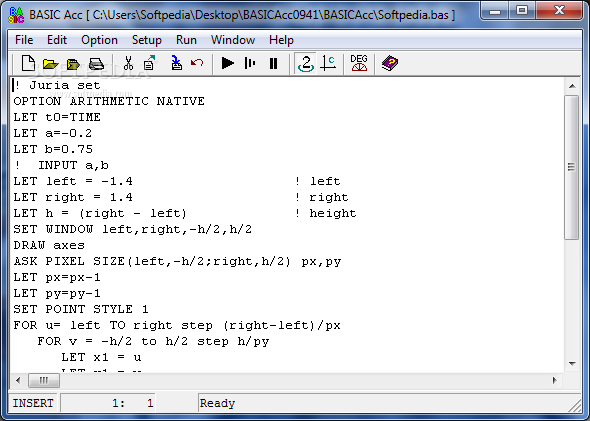Toggle DEG angle mode icon
This screenshot has width=590, height=421.
tap(359, 63)
